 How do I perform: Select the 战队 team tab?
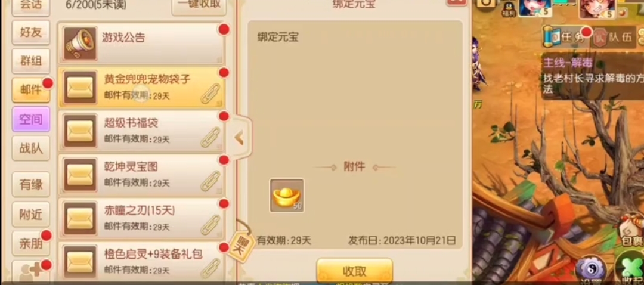pos(31,148)
